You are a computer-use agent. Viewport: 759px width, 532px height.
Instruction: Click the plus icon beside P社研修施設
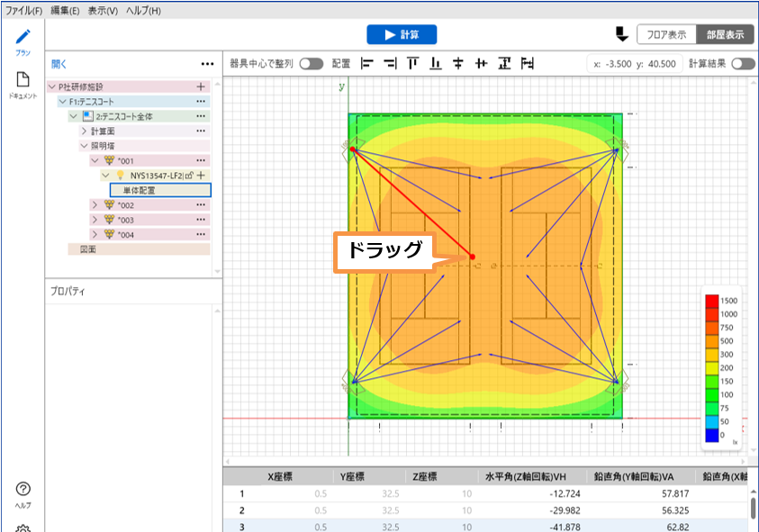(x=201, y=87)
